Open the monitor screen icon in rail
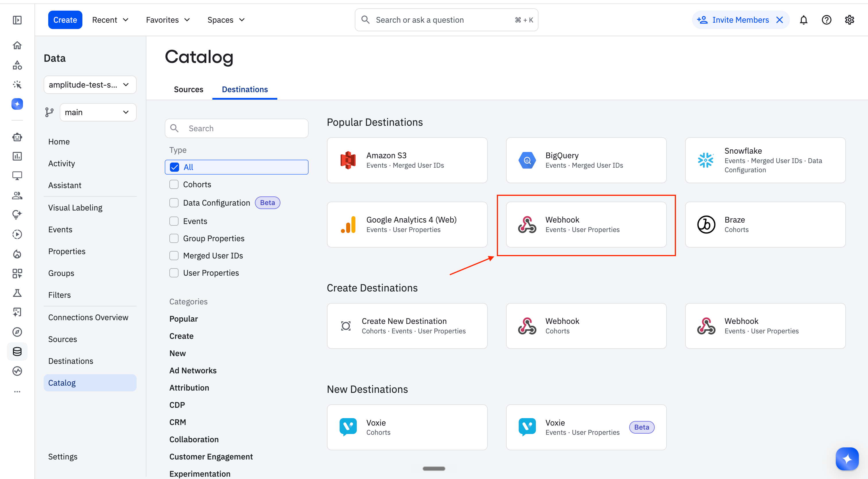This screenshot has height=479, width=868. click(17, 176)
